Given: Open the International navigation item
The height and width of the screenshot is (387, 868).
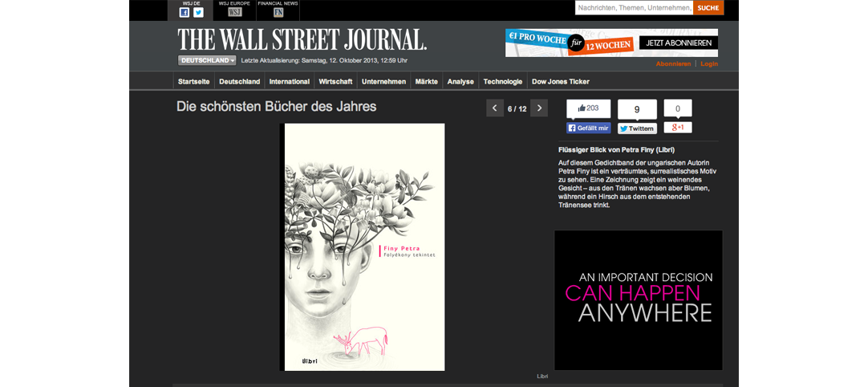Looking at the screenshot, I should pyautogui.click(x=289, y=82).
